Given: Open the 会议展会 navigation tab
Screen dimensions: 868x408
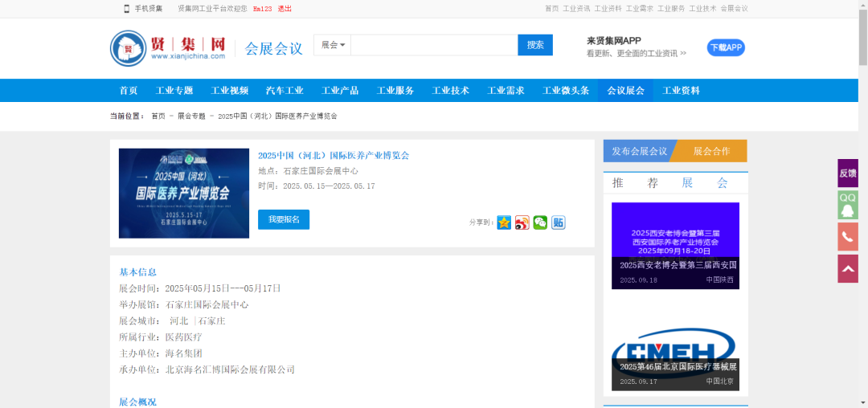Looking at the screenshot, I should point(625,91).
